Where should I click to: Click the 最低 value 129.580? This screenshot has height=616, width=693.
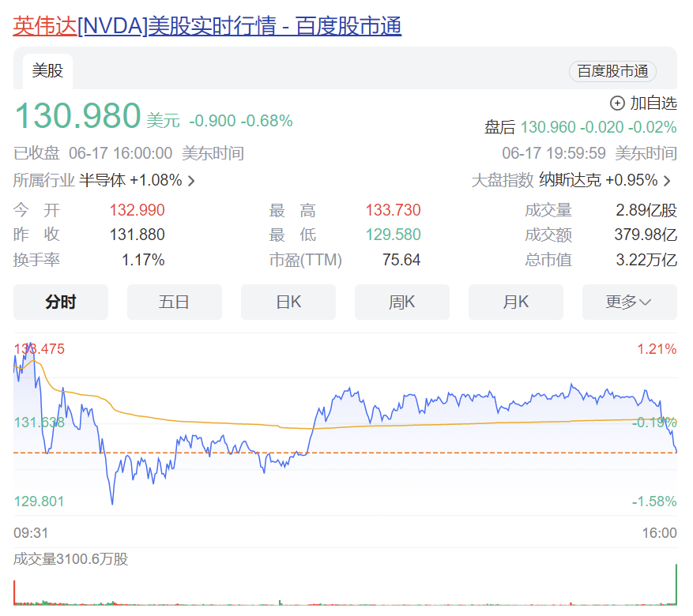click(393, 235)
